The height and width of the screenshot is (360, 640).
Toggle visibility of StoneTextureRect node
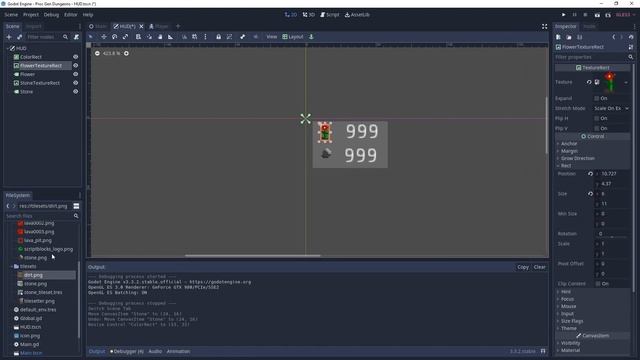point(76,83)
